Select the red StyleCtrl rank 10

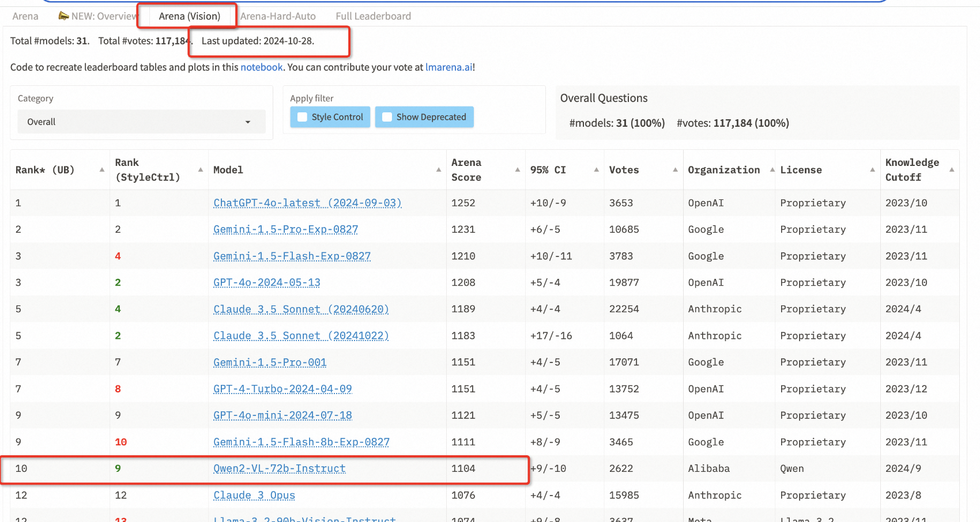point(121,442)
